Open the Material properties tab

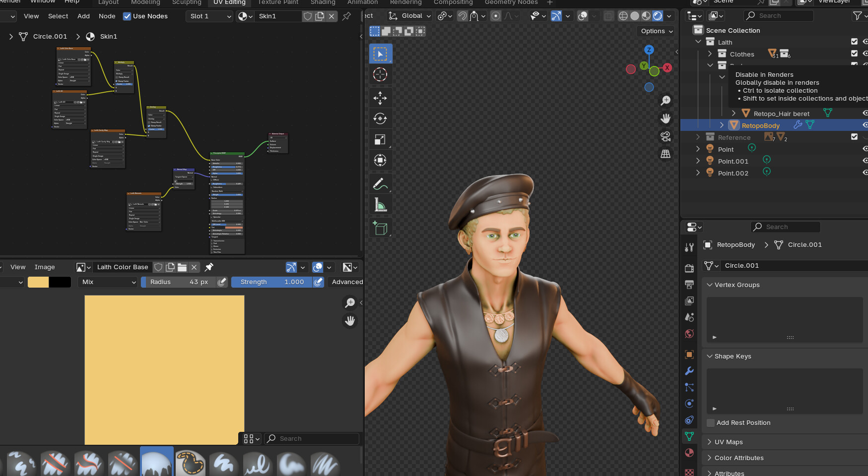tap(689, 453)
